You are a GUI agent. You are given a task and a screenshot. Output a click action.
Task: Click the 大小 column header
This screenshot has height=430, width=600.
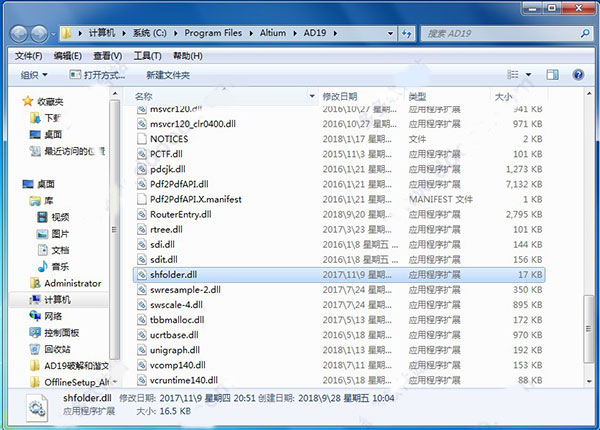503,96
